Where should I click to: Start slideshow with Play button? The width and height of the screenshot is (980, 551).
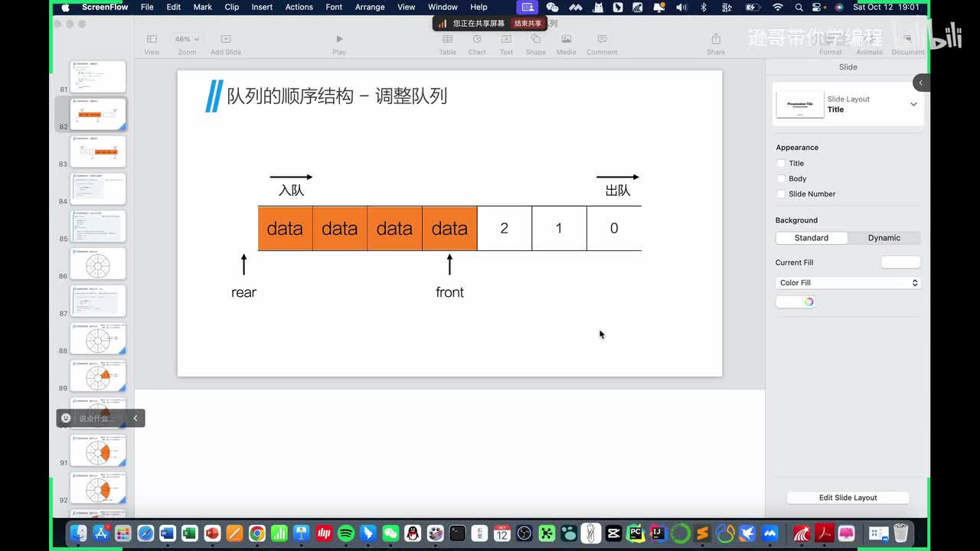339,44
